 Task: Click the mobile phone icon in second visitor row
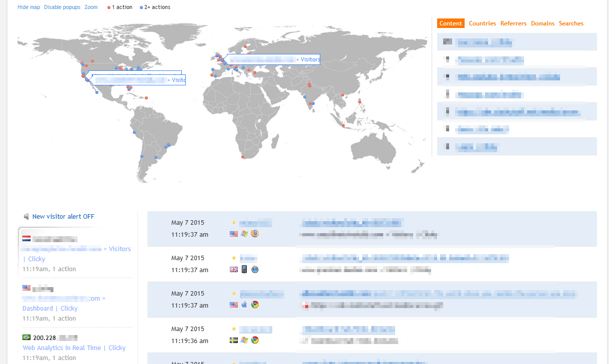pos(244,270)
